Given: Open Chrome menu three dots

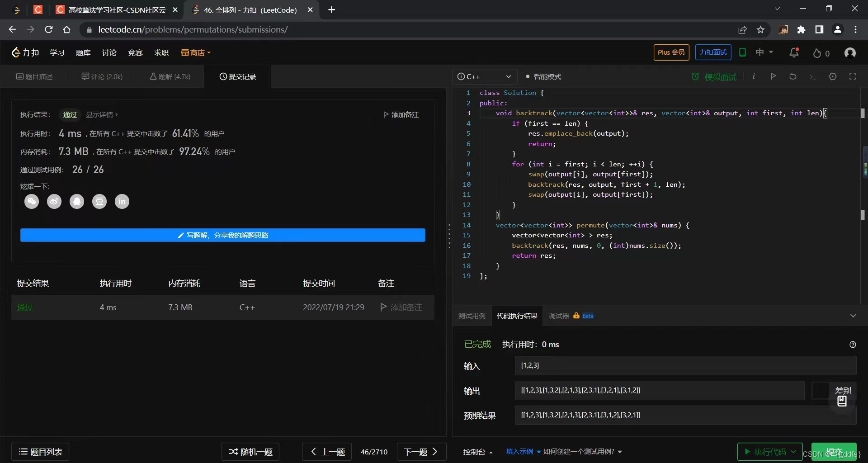Looking at the screenshot, I should click(x=855, y=30).
